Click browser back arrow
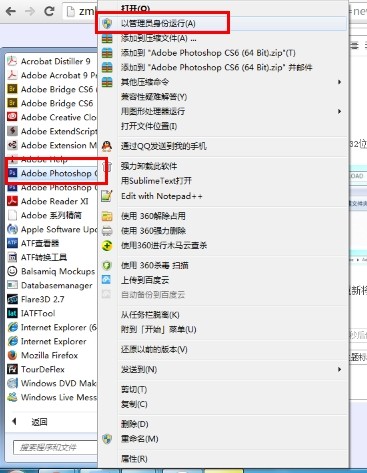Viewport: 367px width, 473px height. click(x=11, y=11)
